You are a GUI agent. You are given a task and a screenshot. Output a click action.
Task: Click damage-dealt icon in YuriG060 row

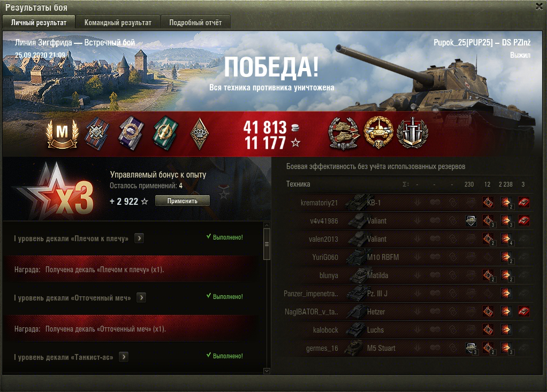(x=506, y=257)
